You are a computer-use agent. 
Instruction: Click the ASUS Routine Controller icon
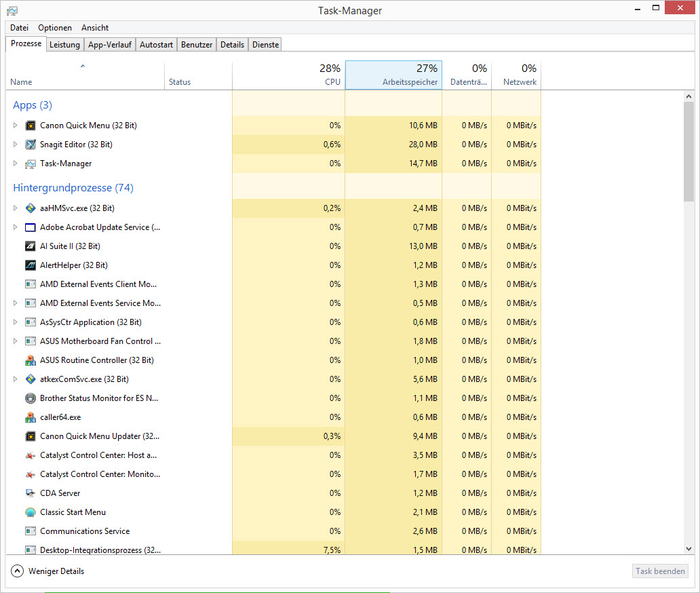(x=31, y=360)
